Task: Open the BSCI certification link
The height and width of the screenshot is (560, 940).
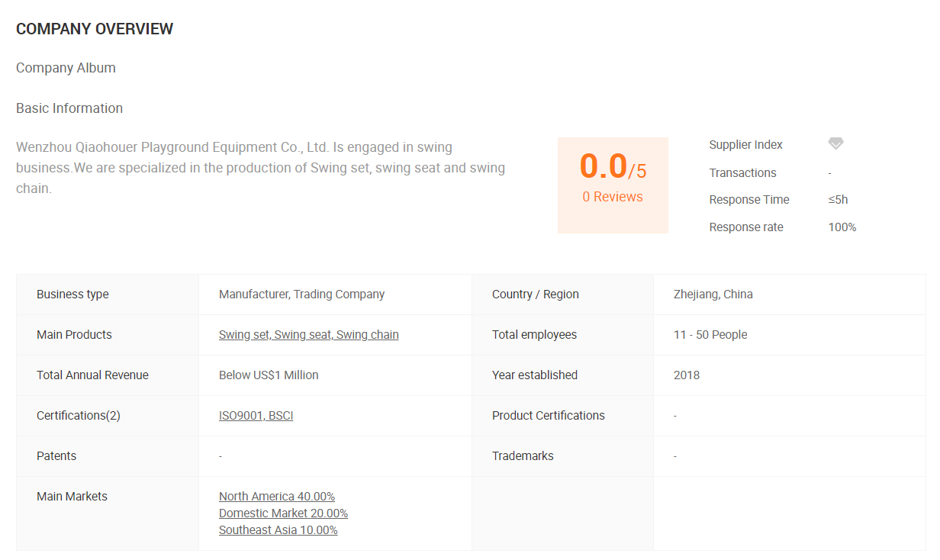Action: 281,416
